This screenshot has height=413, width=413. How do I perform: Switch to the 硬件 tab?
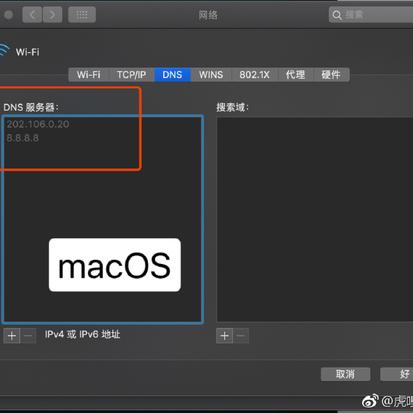(x=331, y=75)
